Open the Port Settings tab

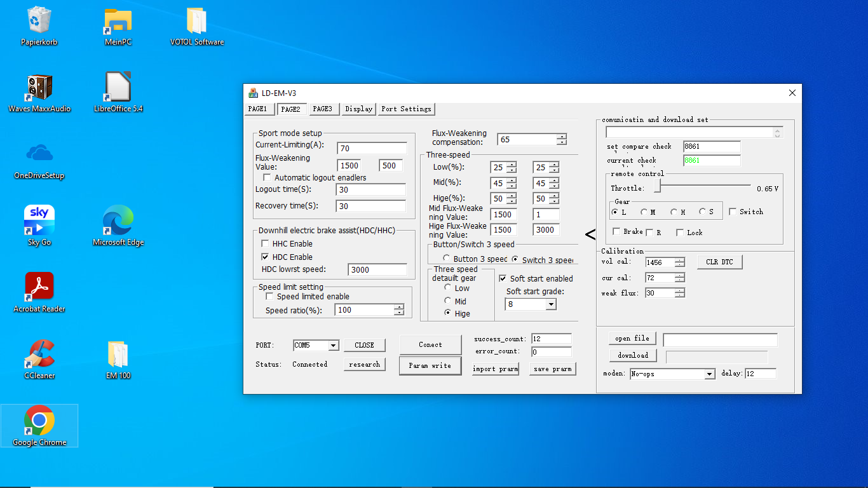407,109
